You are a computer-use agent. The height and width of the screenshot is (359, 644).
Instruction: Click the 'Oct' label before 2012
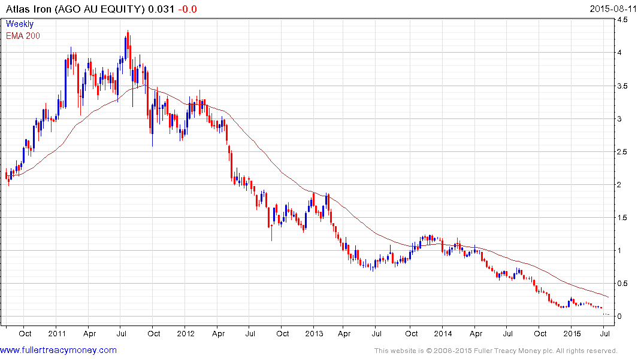(x=153, y=333)
